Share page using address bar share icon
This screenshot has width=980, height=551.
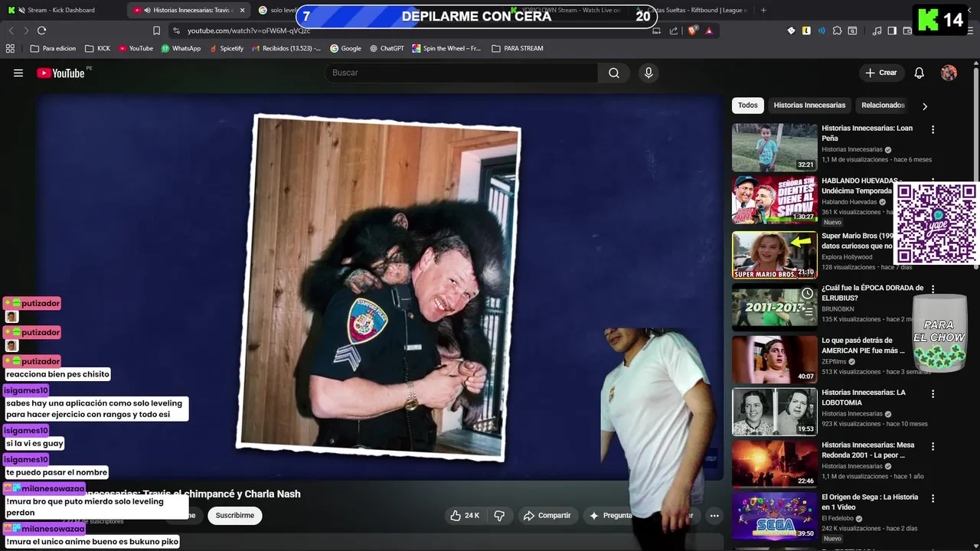pos(674,31)
